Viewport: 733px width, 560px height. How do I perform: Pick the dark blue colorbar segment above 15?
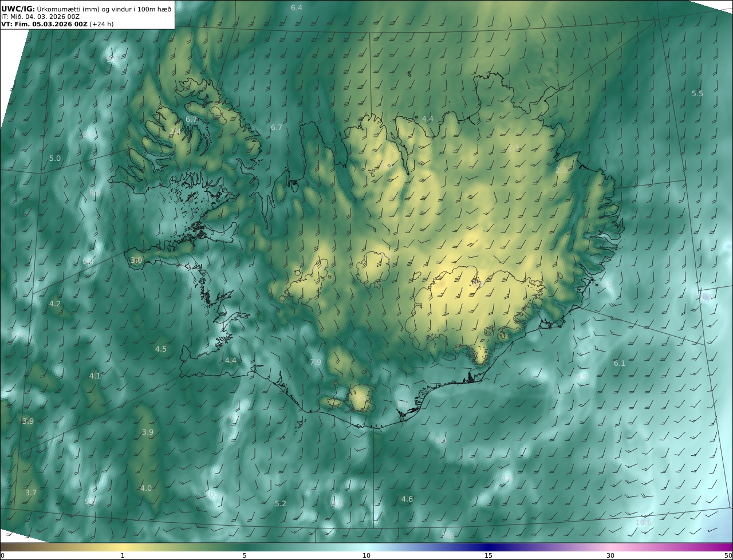[488, 547]
